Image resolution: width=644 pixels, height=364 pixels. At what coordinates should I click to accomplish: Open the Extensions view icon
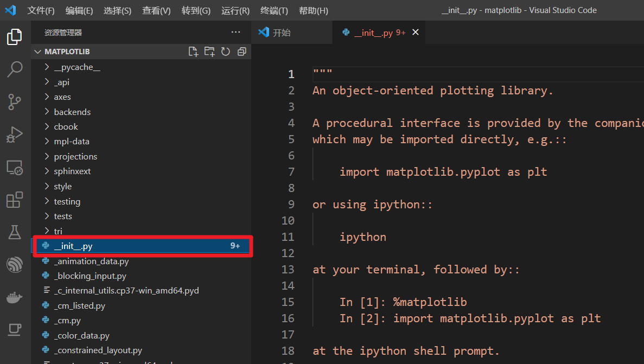15,200
